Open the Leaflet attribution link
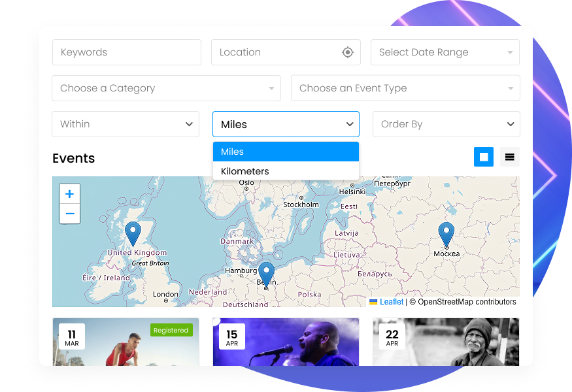The image size is (572, 392). [x=392, y=302]
